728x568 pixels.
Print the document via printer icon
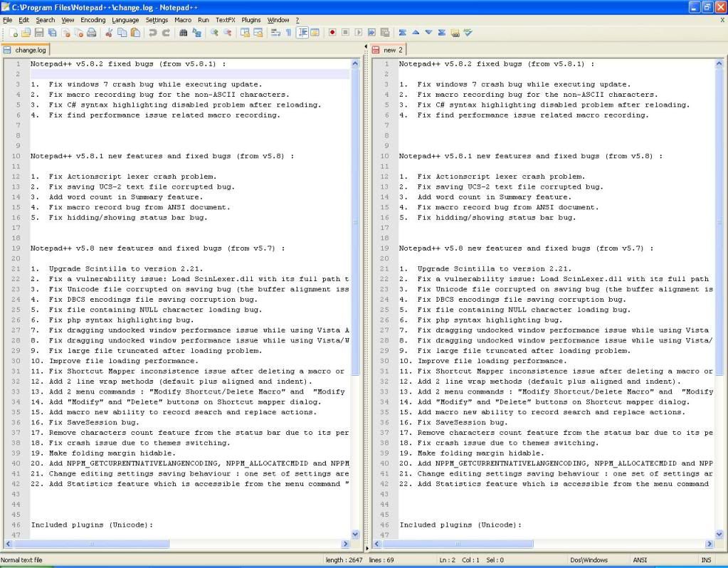[92, 33]
